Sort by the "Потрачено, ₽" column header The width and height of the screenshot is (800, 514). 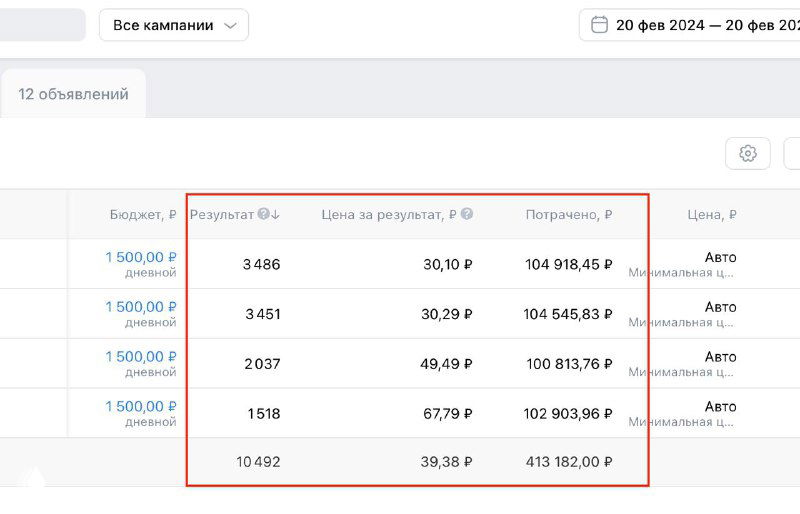coord(568,214)
